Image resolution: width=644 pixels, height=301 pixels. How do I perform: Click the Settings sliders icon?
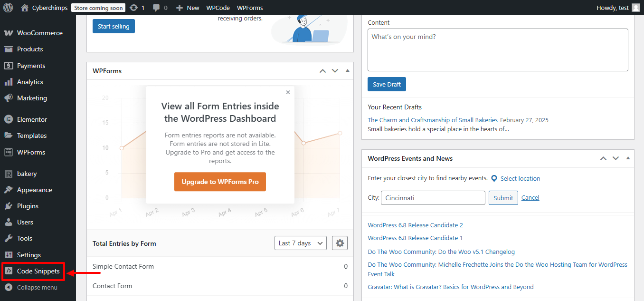click(x=9, y=255)
